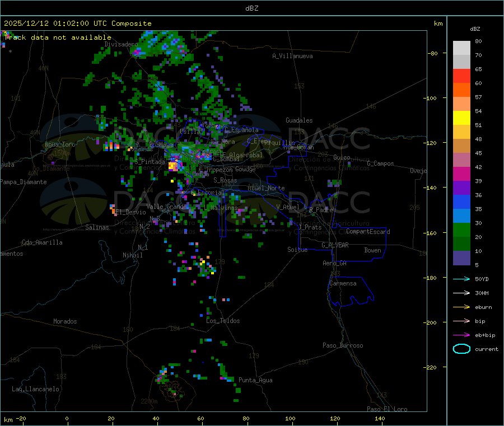This screenshot has height=426, width=504.
Task: Click the 'Soitue' map label
Action: point(297,250)
